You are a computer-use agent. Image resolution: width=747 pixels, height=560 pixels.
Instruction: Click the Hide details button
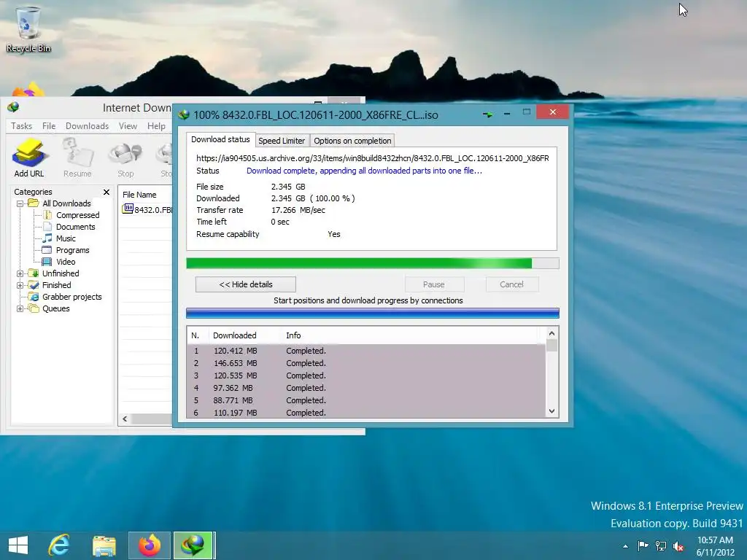click(x=246, y=284)
